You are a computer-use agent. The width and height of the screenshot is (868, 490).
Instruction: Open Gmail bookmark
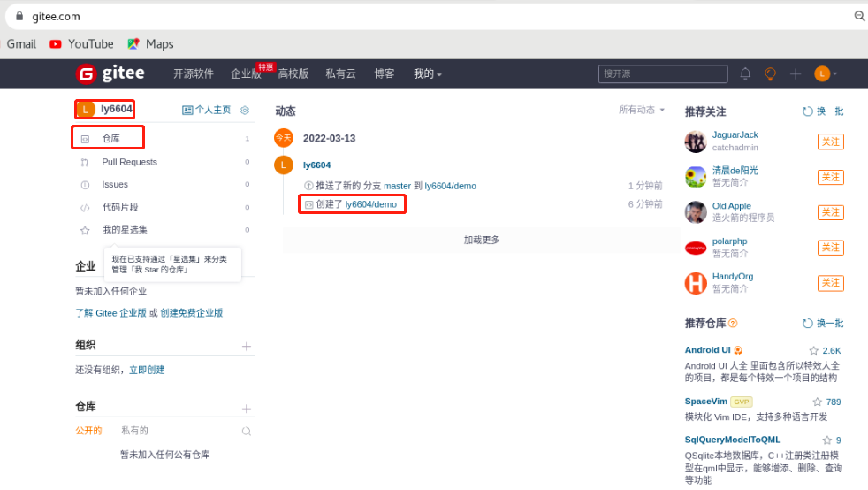click(21, 43)
